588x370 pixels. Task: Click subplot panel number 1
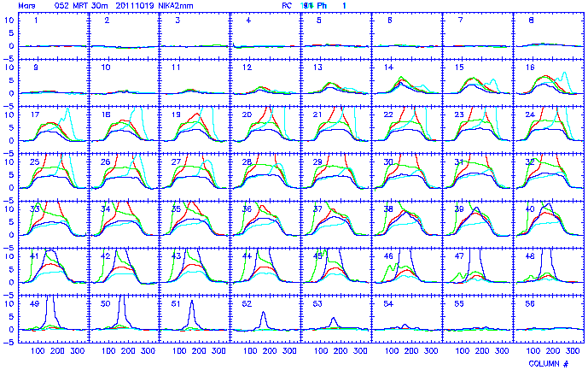pyautogui.click(x=54, y=36)
